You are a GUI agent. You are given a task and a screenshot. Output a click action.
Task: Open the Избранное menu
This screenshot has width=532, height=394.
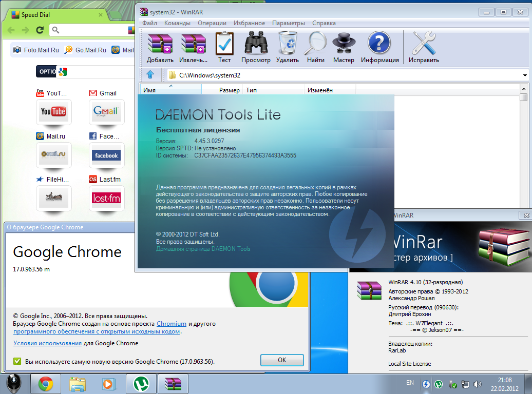click(249, 23)
